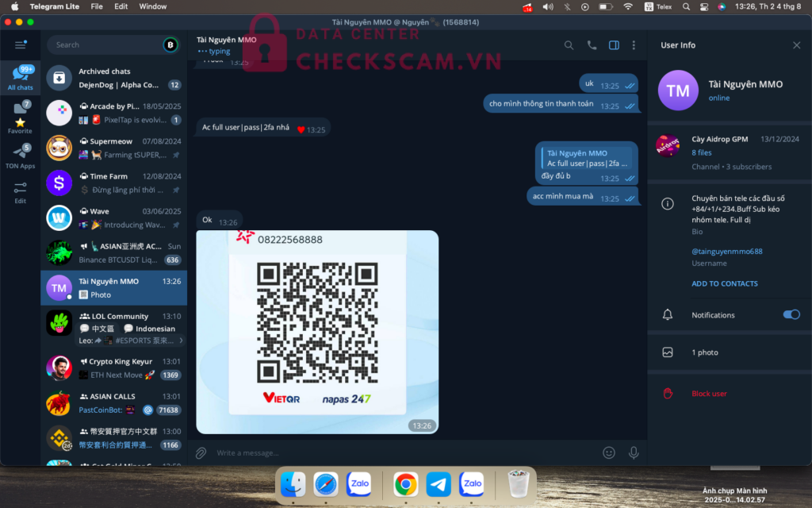Click the Notifications bell icon
812x508 pixels.
[668, 314]
